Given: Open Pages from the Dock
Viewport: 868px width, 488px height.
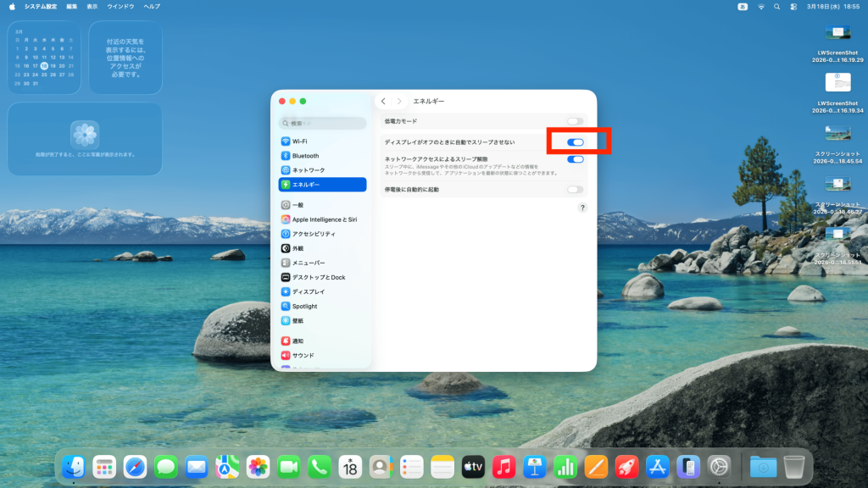Looking at the screenshot, I should (596, 467).
